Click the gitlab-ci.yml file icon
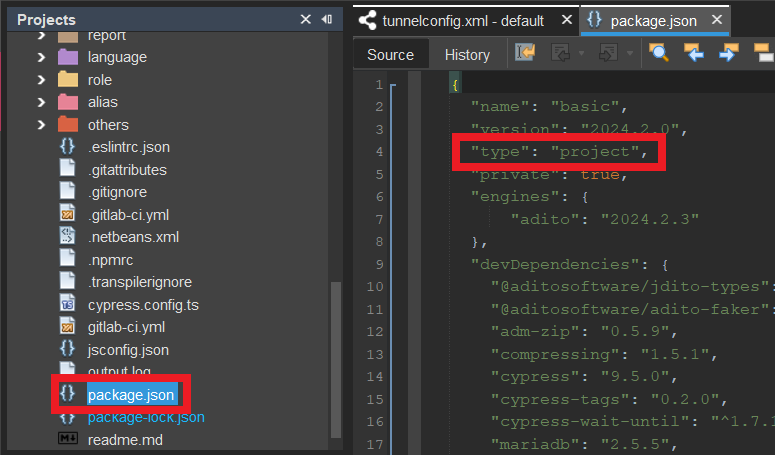775x455 pixels. tap(67, 327)
